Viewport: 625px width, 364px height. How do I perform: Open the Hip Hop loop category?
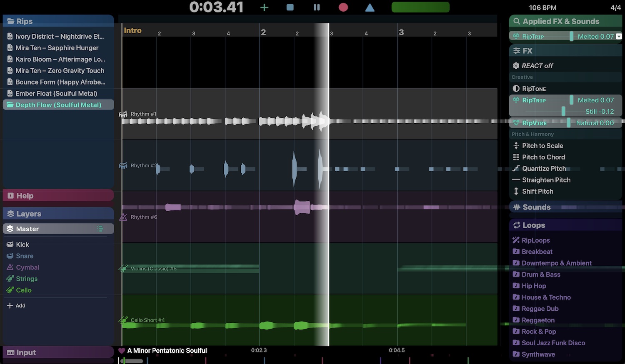tap(534, 286)
